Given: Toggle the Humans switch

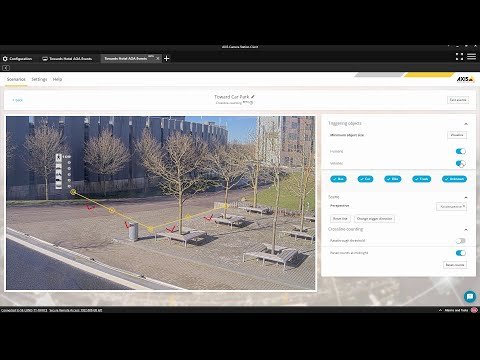Looking at the screenshot, I should (x=461, y=151).
